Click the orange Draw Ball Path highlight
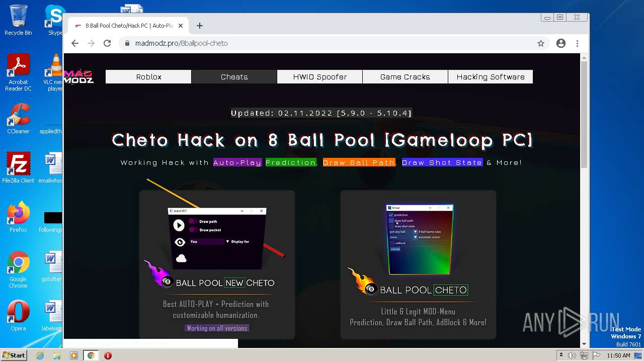Image resolution: width=644 pixels, height=362 pixels. pos(359,162)
